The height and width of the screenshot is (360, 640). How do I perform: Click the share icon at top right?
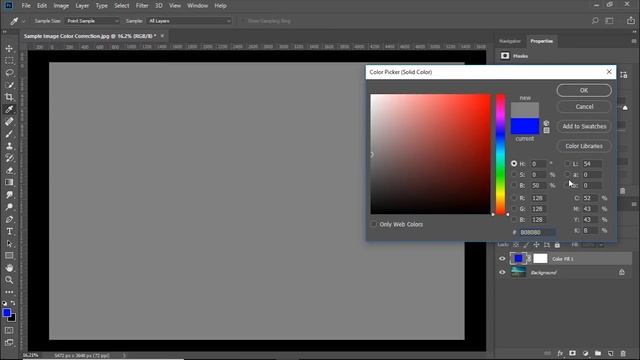pyautogui.click(x=631, y=20)
